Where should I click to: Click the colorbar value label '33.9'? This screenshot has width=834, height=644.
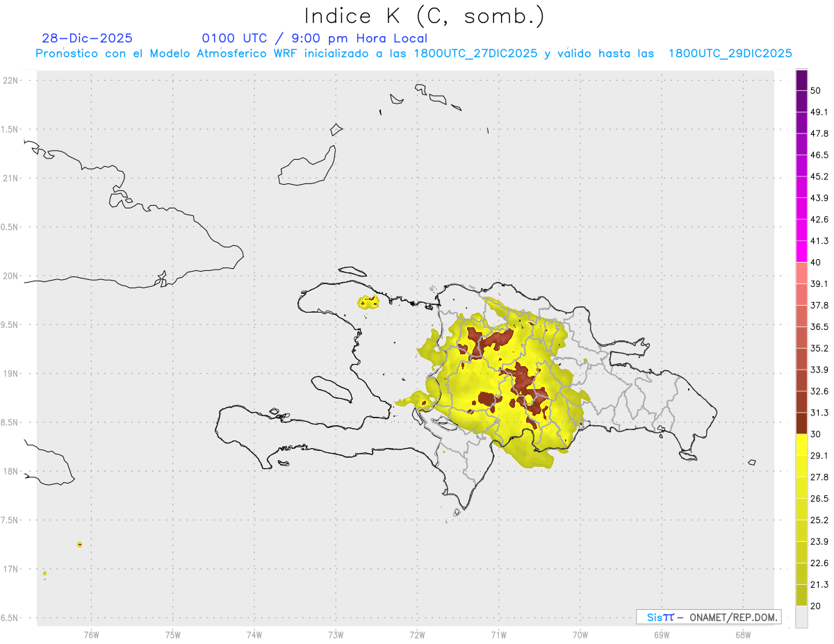tap(819, 370)
